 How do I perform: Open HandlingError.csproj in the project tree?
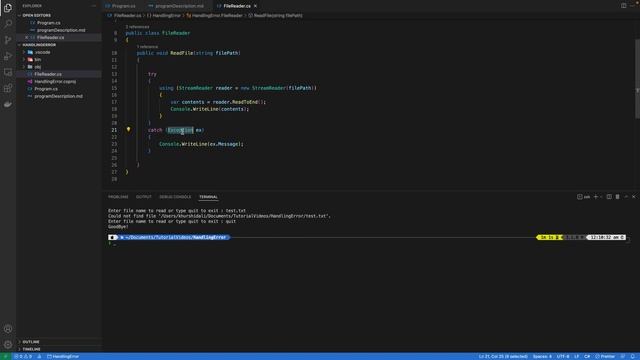(59, 82)
